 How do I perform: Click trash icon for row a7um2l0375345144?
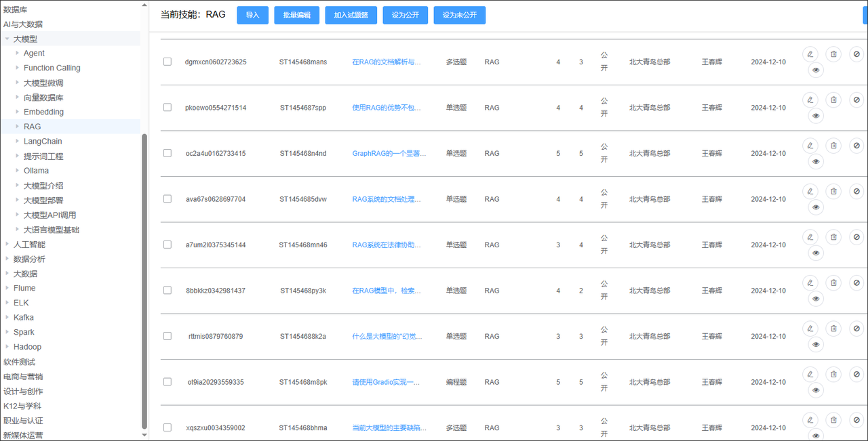pyautogui.click(x=833, y=237)
